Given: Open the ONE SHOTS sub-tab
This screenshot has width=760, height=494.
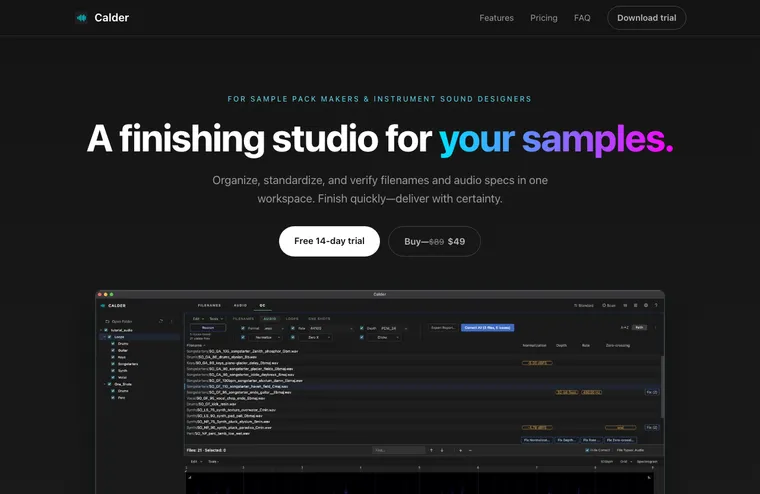Looking at the screenshot, I should coord(319,319).
